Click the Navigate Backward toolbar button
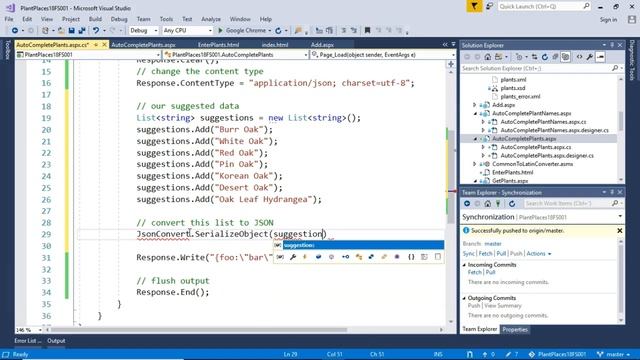Screen dimensions: 640x360 (15, 31)
